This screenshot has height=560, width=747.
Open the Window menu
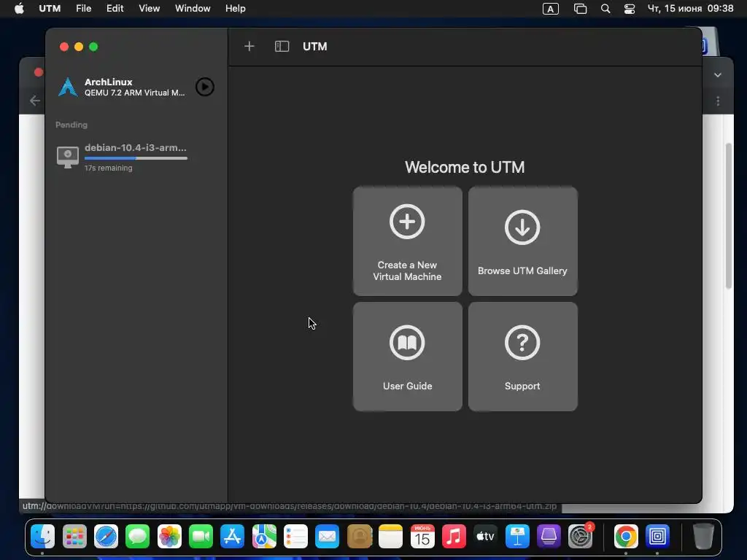pyautogui.click(x=193, y=9)
